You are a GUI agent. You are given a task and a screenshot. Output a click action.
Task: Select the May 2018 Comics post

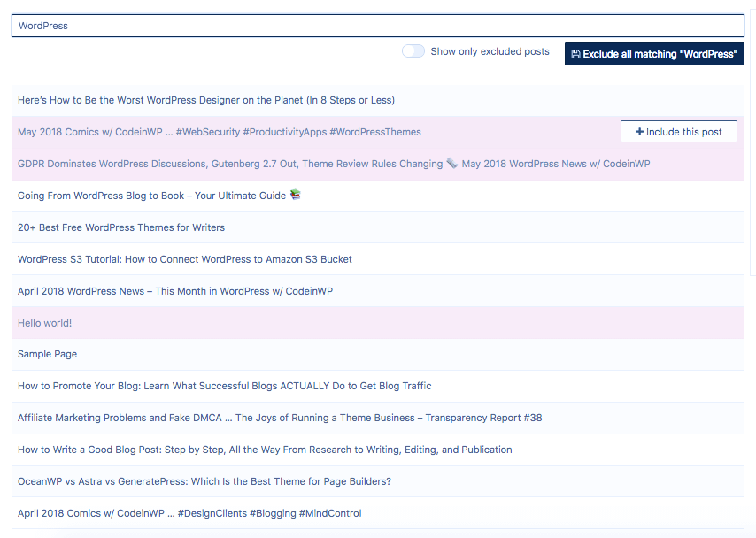pos(220,132)
